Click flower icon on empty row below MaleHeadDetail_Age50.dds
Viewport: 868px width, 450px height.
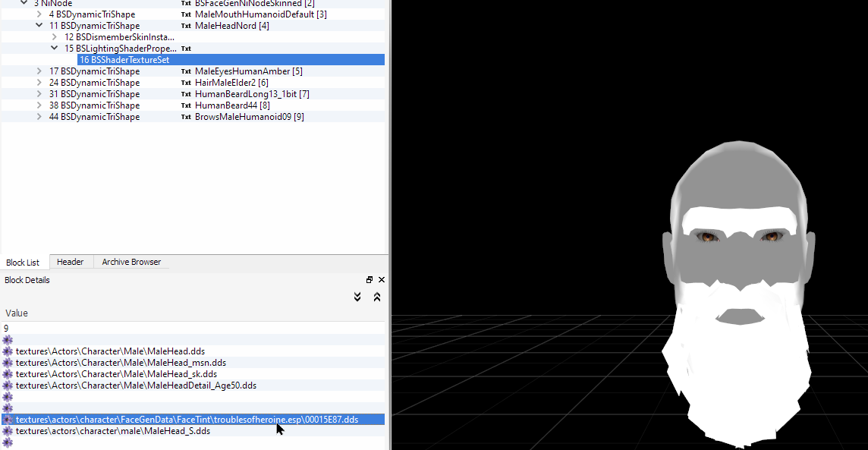click(x=8, y=397)
